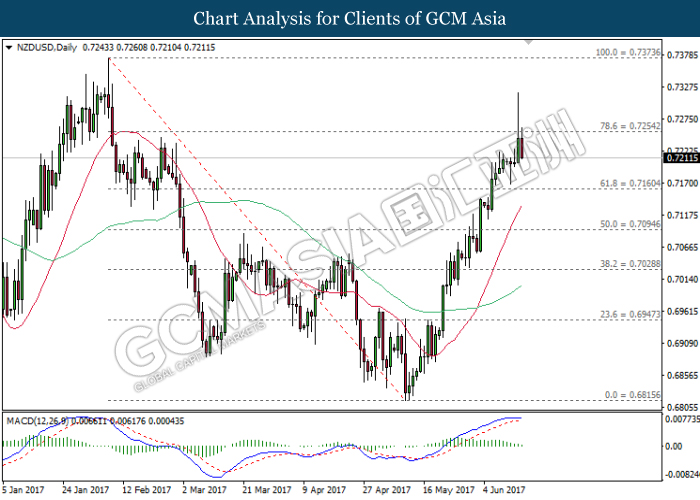Click the 9 Apr 2017 date label
700x500 pixels.
click(324, 490)
